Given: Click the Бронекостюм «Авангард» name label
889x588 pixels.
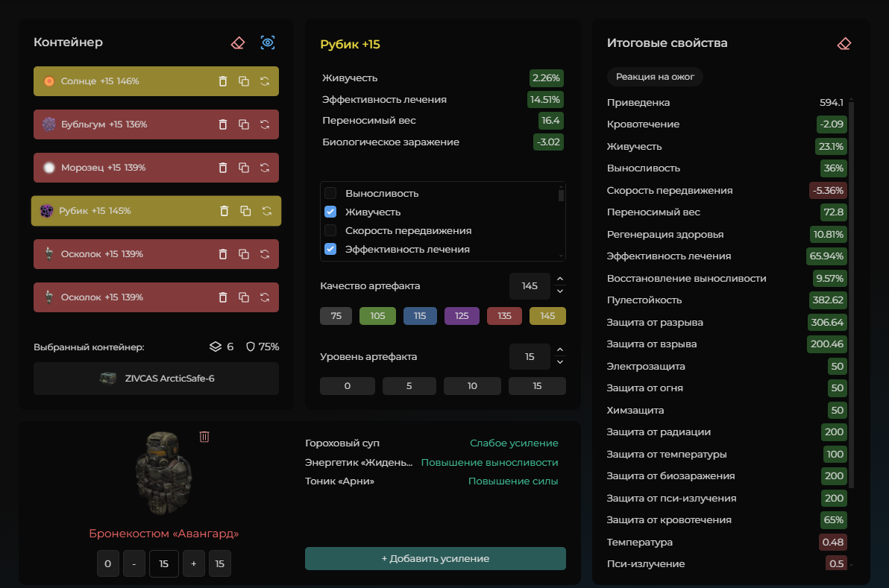Looking at the screenshot, I should coord(164,534).
